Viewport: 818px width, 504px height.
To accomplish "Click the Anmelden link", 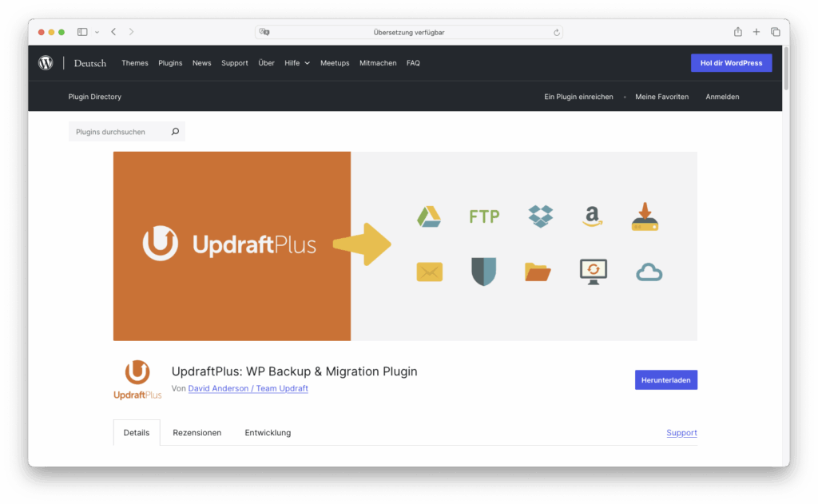I will click(x=722, y=97).
